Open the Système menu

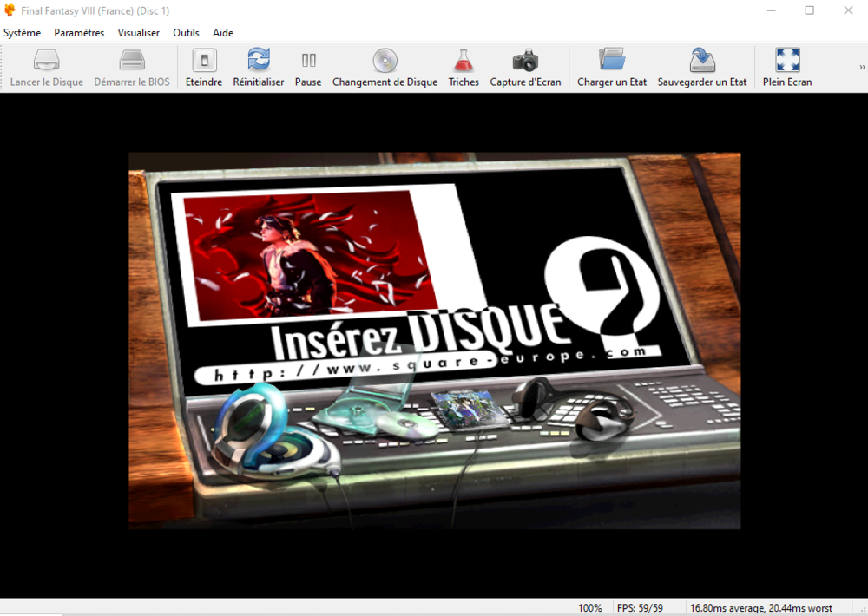(x=22, y=33)
